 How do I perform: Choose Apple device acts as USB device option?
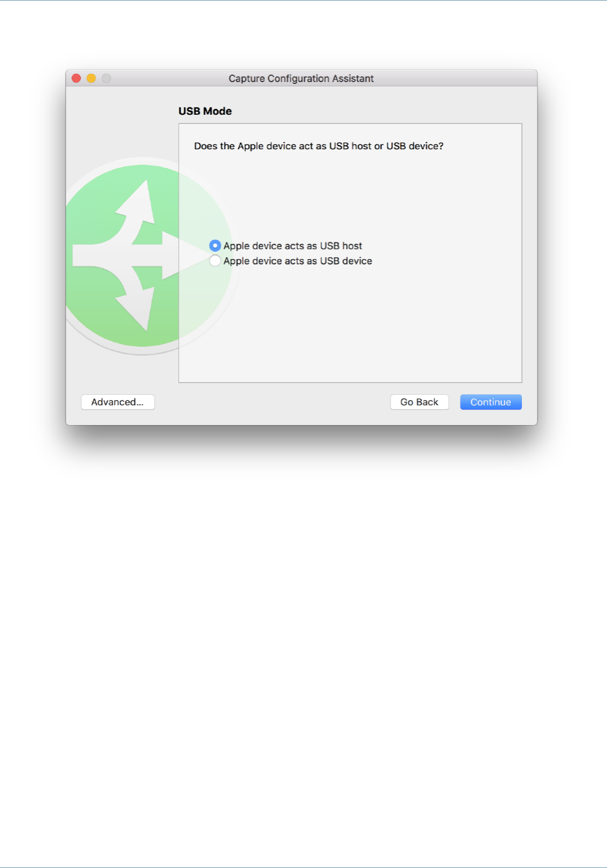coord(215,261)
